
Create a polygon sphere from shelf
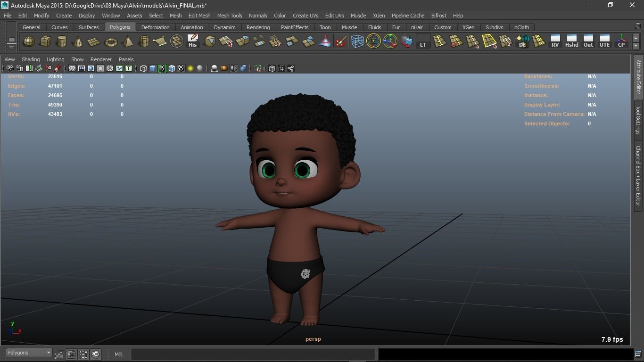[29, 41]
